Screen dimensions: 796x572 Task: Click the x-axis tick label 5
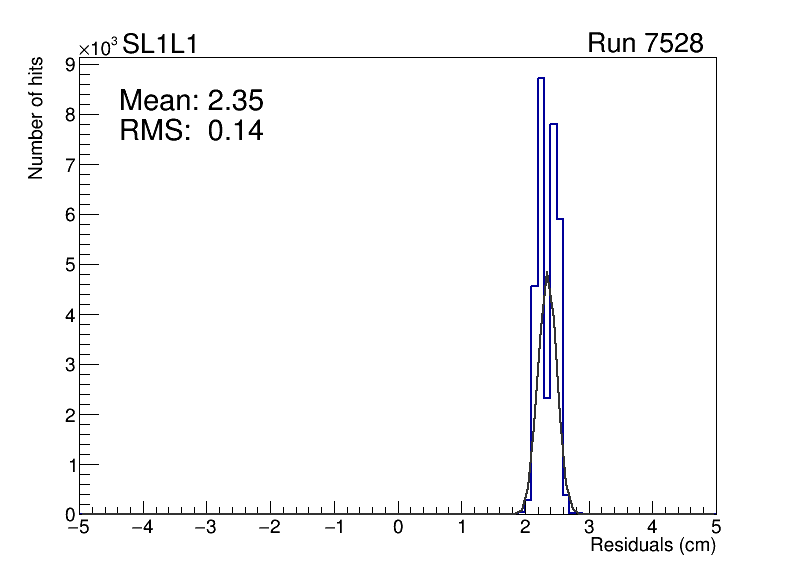coord(715,527)
